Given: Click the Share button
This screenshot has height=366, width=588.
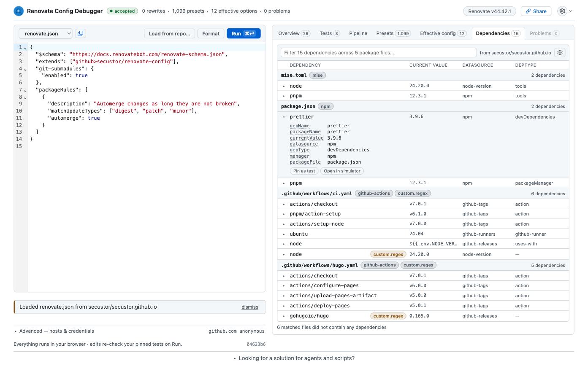Looking at the screenshot, I should [x=536, y=11].
